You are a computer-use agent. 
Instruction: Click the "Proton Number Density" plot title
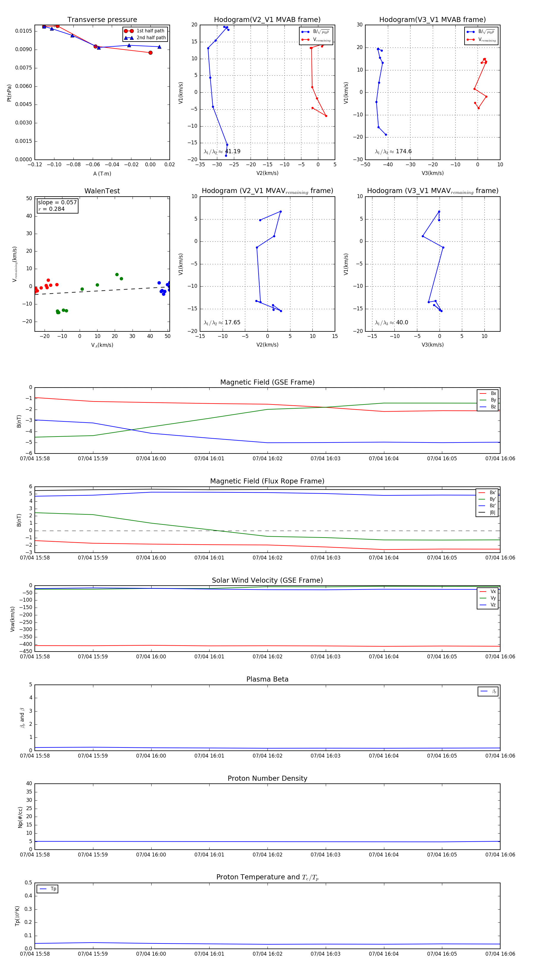267,778
